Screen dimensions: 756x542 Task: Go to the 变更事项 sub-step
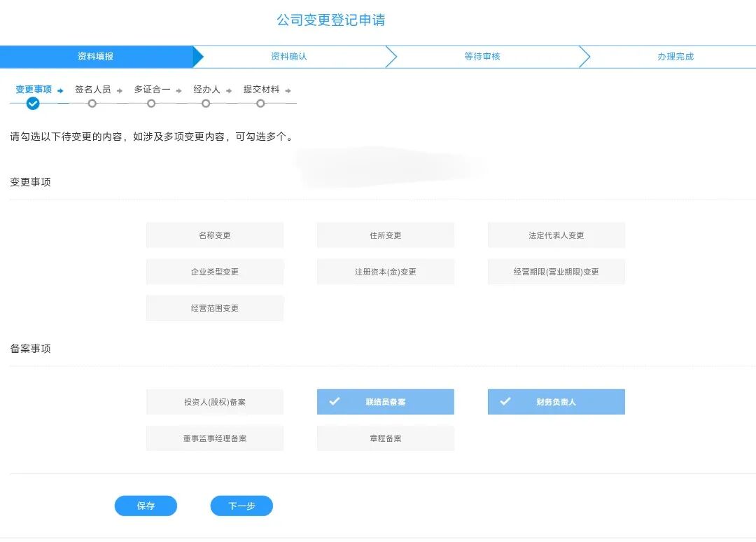[34, 89]
